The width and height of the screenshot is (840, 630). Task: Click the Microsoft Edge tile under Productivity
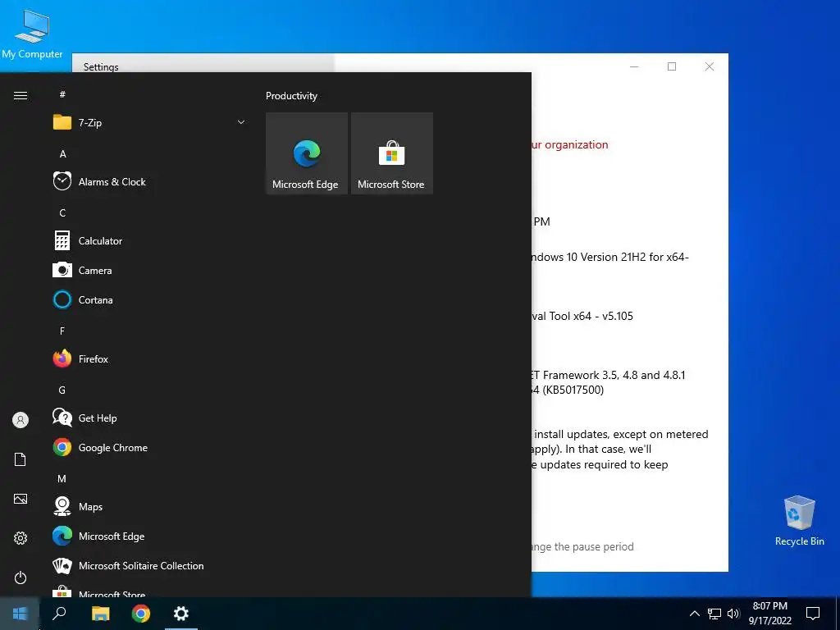(307, 153)
